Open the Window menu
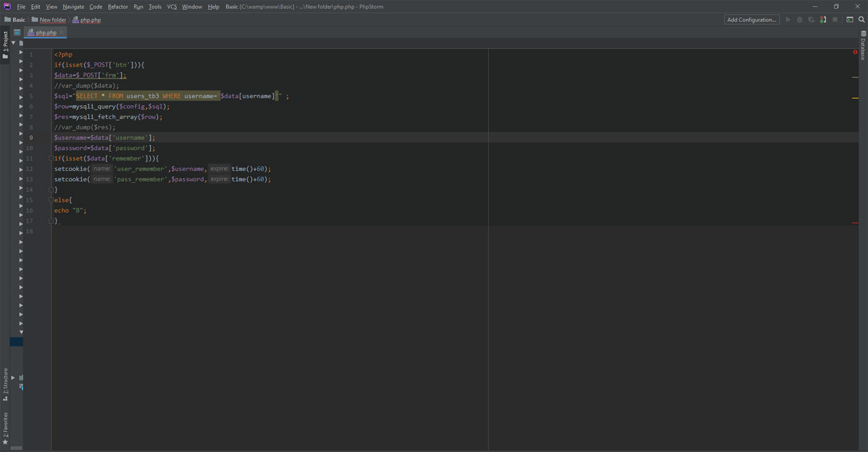The image size is (868, 452). pos(192,7)
